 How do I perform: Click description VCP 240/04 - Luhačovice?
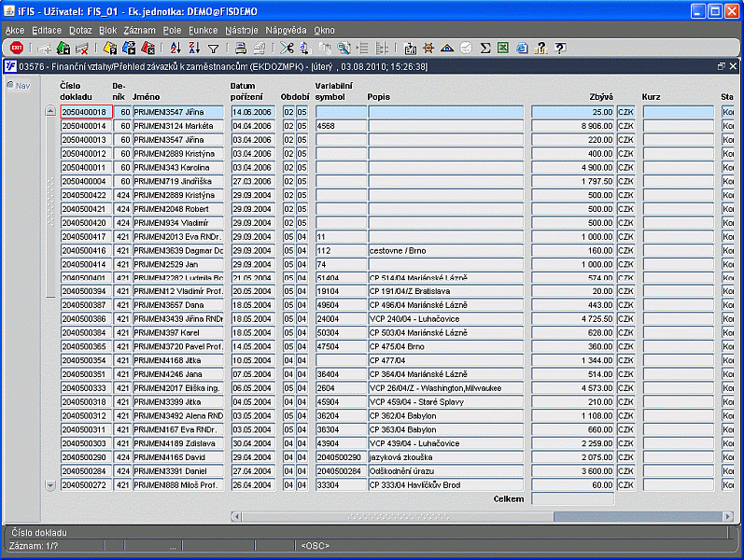tap(445, 319)
